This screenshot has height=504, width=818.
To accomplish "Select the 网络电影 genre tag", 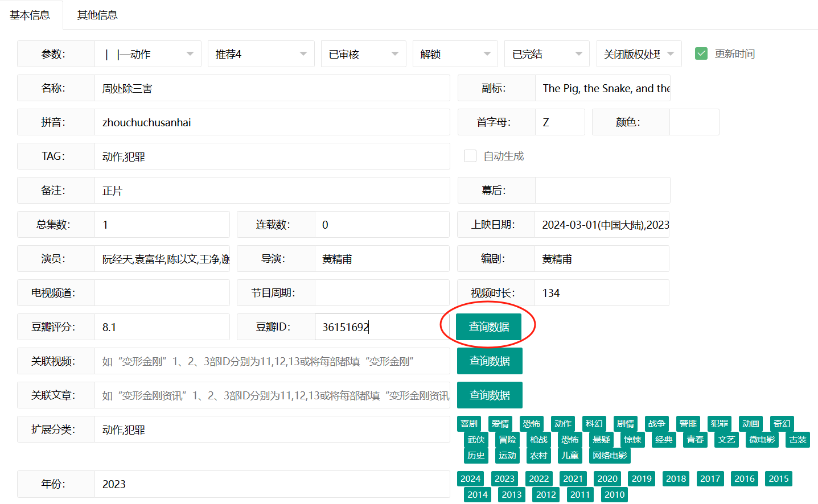I will (610, 456).
